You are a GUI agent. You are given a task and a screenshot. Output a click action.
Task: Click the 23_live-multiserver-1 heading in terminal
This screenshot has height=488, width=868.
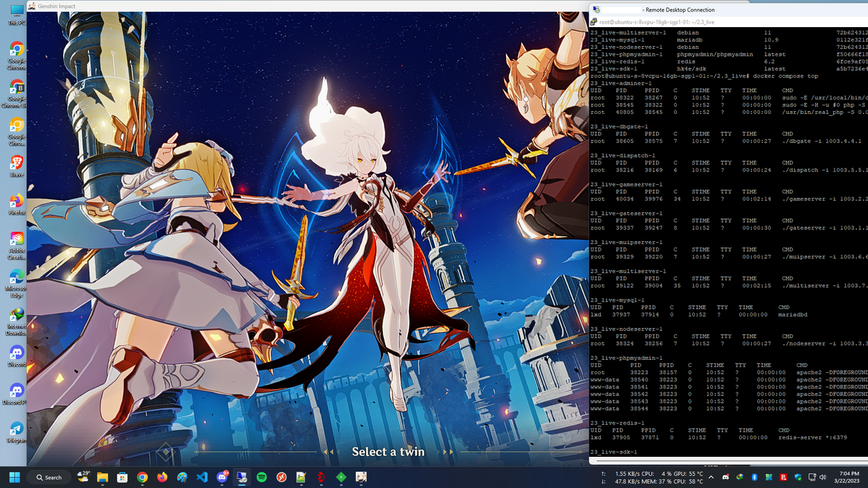[629, 271]
